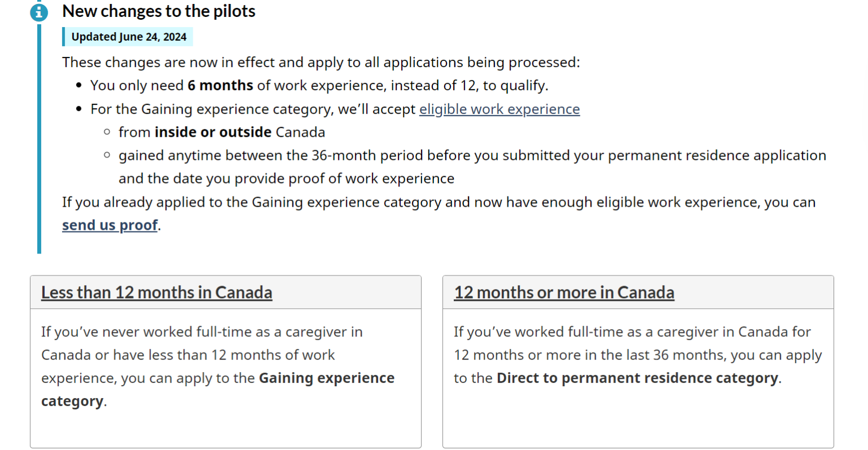Select the Gaining experience category bold text
The height and width of the screenshot is (450, 868).
(325, 378)
